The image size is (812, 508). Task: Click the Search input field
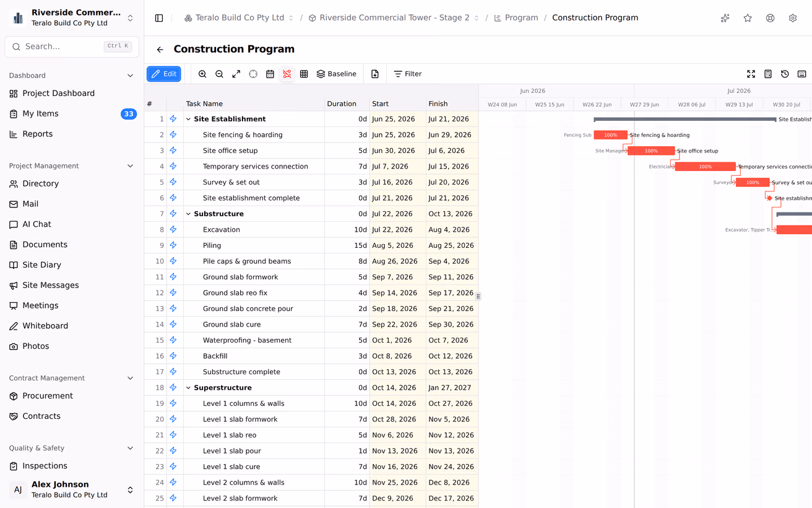click(x=72, y=46)
